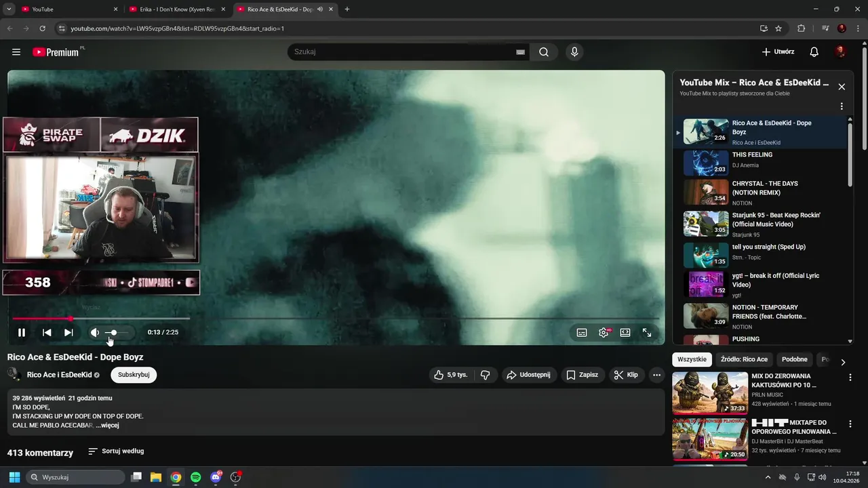The width and height of the screenshot is (868, 488).
Task: Open the Mix playlist three-dot options
Action: 842,106
